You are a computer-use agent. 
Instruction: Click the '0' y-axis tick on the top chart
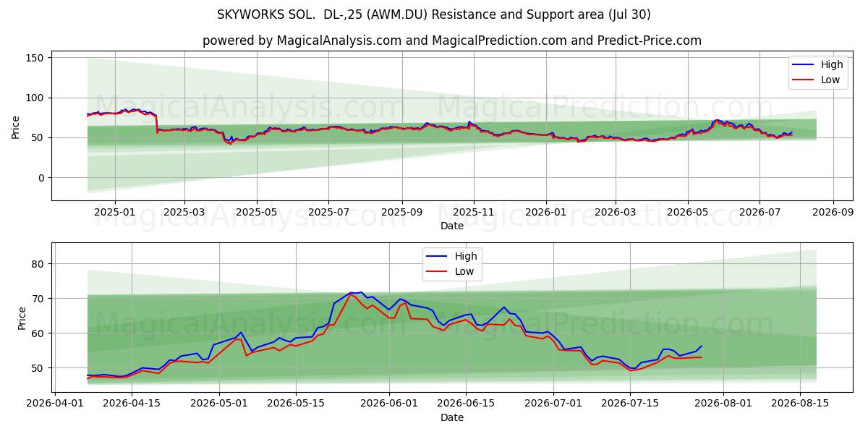click(x=42, y=178)
